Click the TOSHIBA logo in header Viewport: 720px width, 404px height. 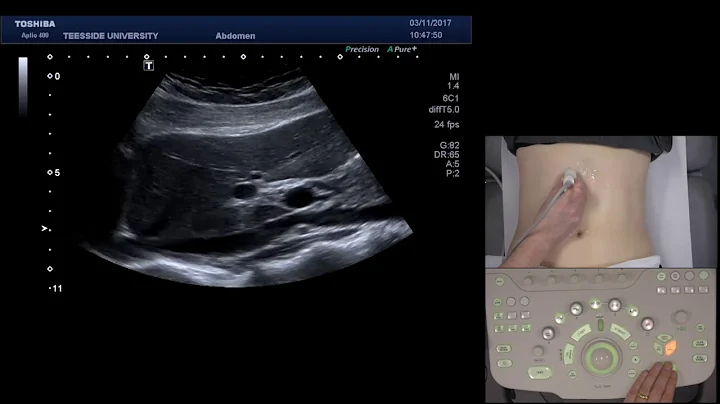point(35,24)
